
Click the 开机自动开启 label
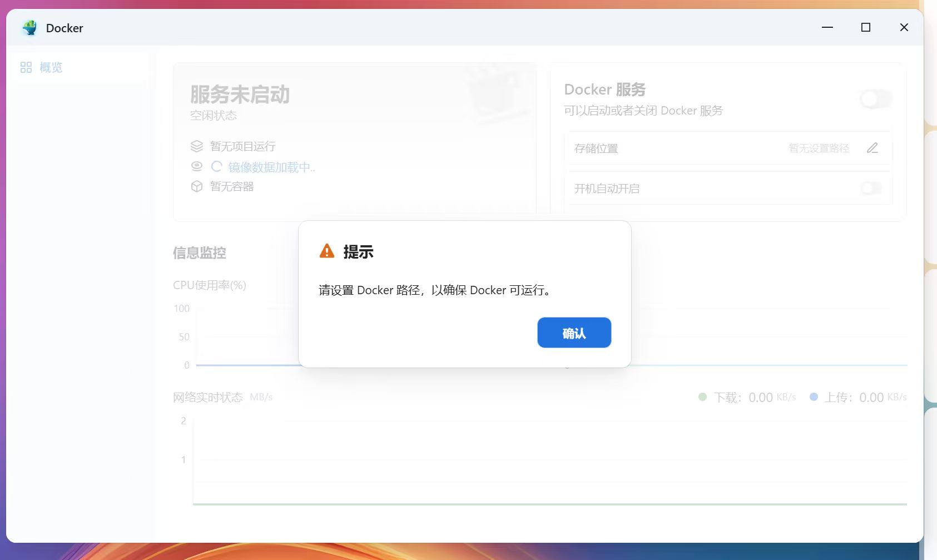pyautogui.click(x=607, y=189)
